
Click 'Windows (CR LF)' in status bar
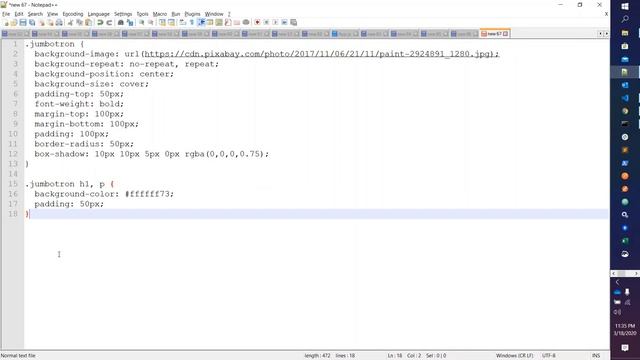click(514, 356)
